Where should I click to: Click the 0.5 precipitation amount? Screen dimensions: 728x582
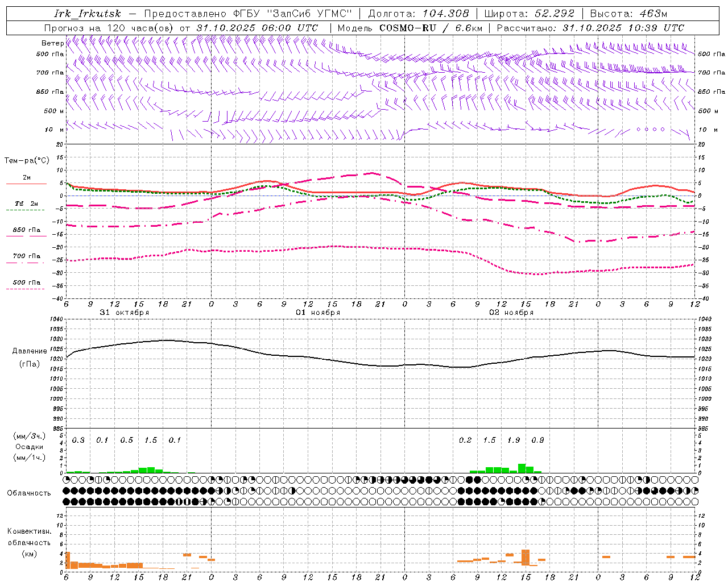(x=126, y=440)
